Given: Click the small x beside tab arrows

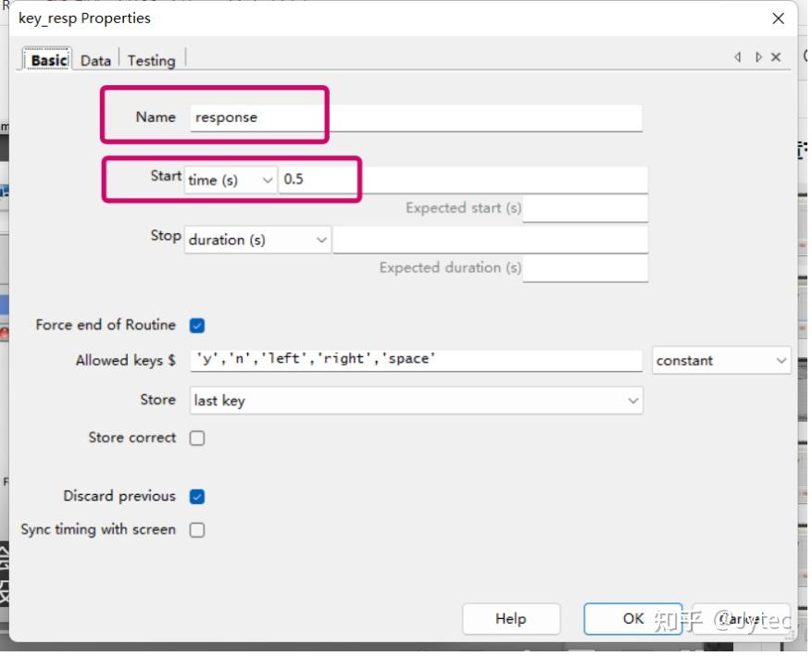Looking at the screenshot, I should (x=776, y=57).
